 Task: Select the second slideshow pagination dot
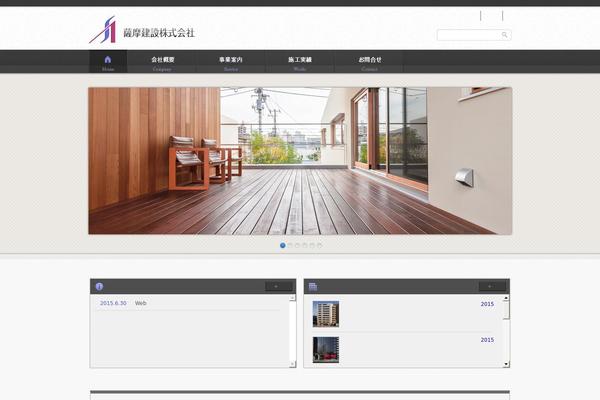click(x=290, y=245)
